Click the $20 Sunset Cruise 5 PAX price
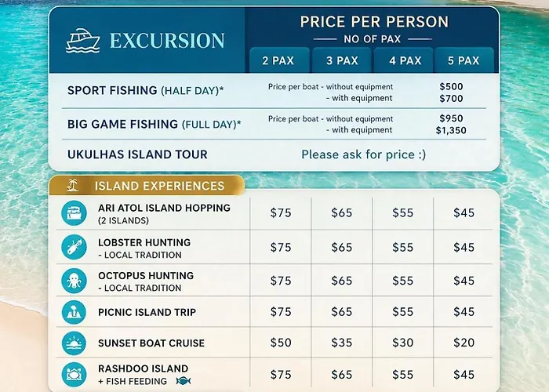Image resolution: width=549 pixels, height=392 pixels. pyautogui.click(x=464, y=343)
